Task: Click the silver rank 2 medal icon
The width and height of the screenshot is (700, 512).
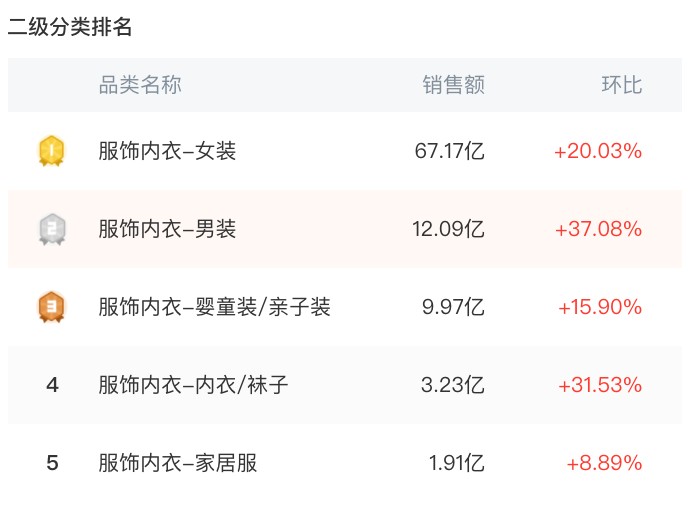Action: tap(52, 229)
